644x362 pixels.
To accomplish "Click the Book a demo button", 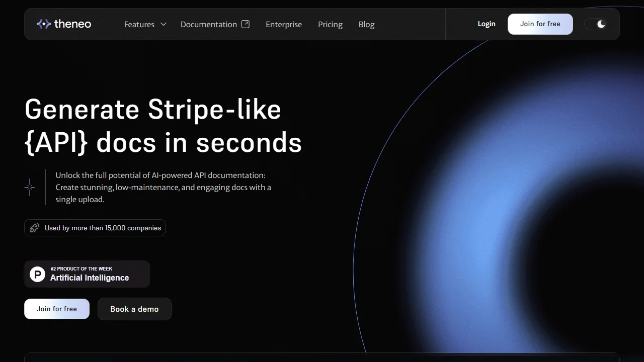I will click(x=134, y=309).
